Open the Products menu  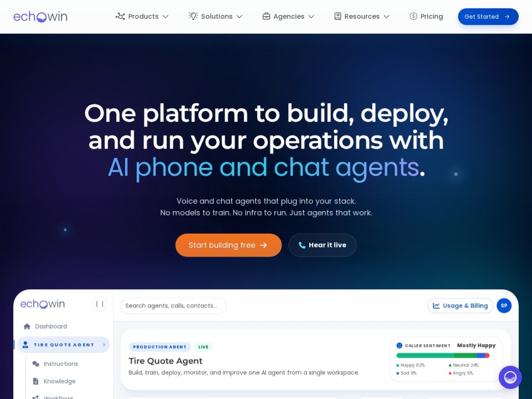142,16
